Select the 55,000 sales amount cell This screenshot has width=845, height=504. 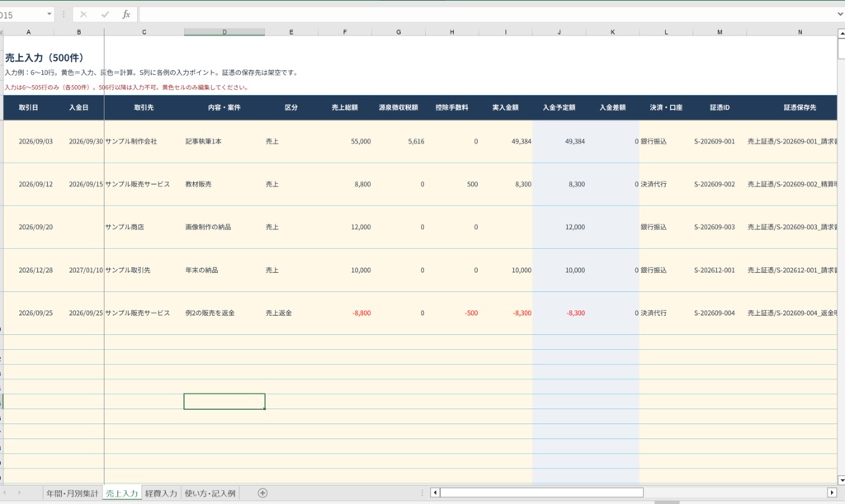pyautogui.click(x=345, y=142)
